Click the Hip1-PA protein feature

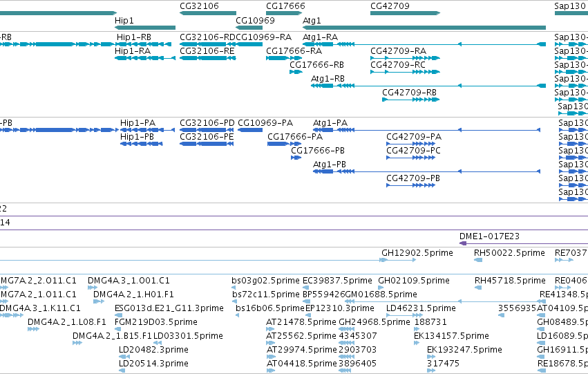pyautogui.click(x=147, y=130)
